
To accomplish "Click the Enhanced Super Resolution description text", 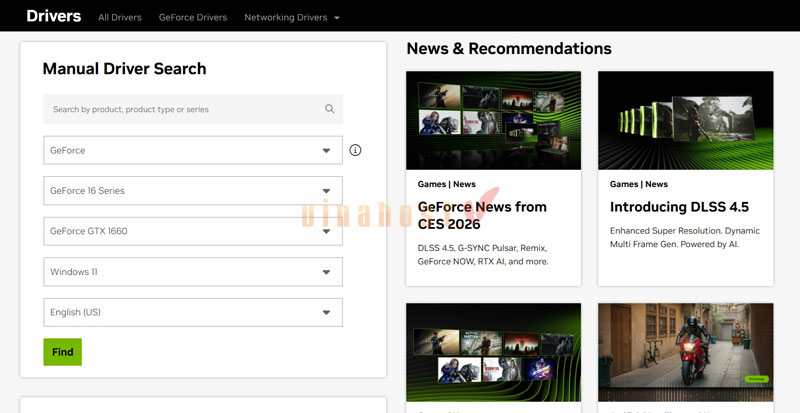I will coord(685,237).
